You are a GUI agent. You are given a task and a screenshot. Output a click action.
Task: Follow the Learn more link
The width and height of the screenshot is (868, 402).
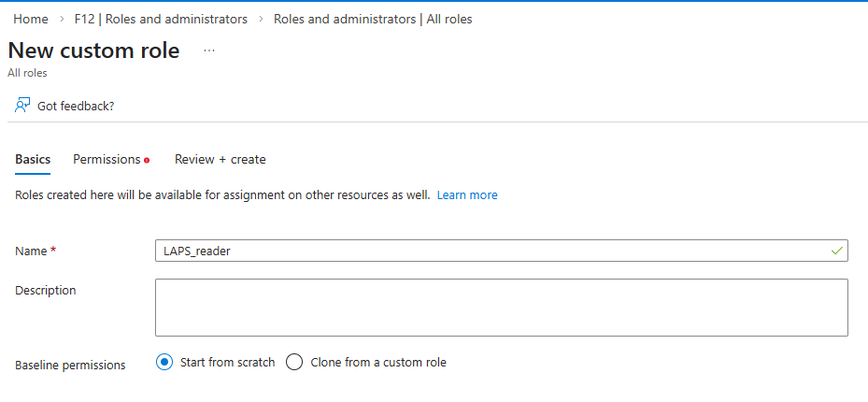[467, 195]
